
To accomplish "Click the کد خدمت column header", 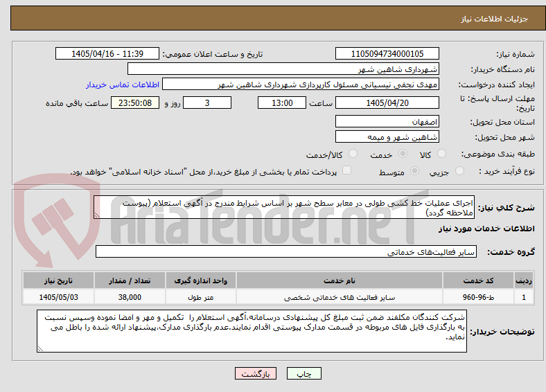I will 479,280.
